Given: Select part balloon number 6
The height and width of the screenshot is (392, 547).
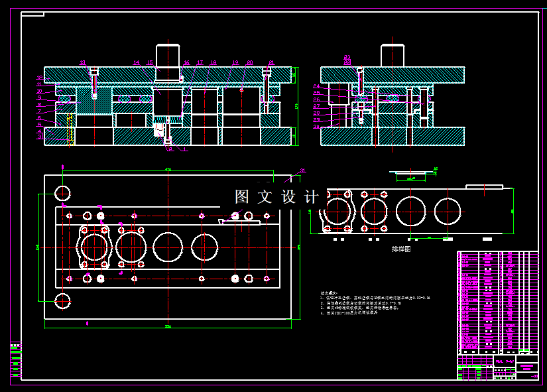Looking at the screenshot, I should 39,118.
